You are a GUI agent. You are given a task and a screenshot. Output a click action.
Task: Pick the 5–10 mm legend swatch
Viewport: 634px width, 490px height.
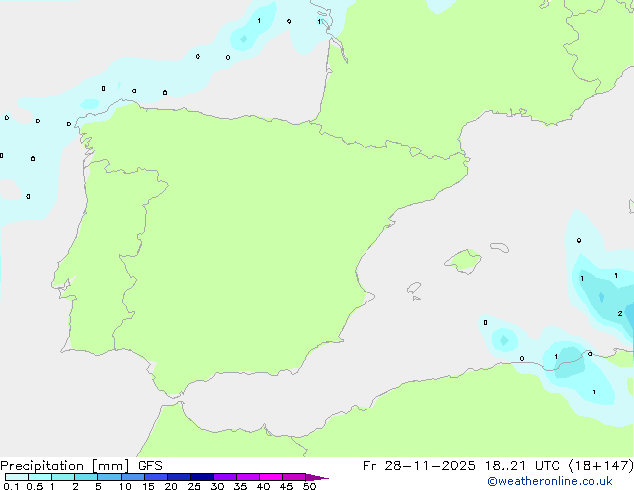click(x=109, y=477)
